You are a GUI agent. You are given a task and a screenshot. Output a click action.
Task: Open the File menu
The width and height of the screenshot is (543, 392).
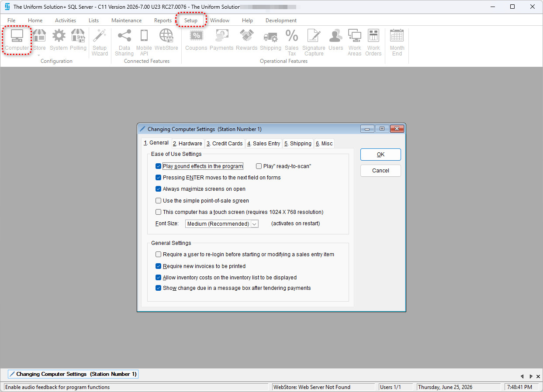(11, 21)
